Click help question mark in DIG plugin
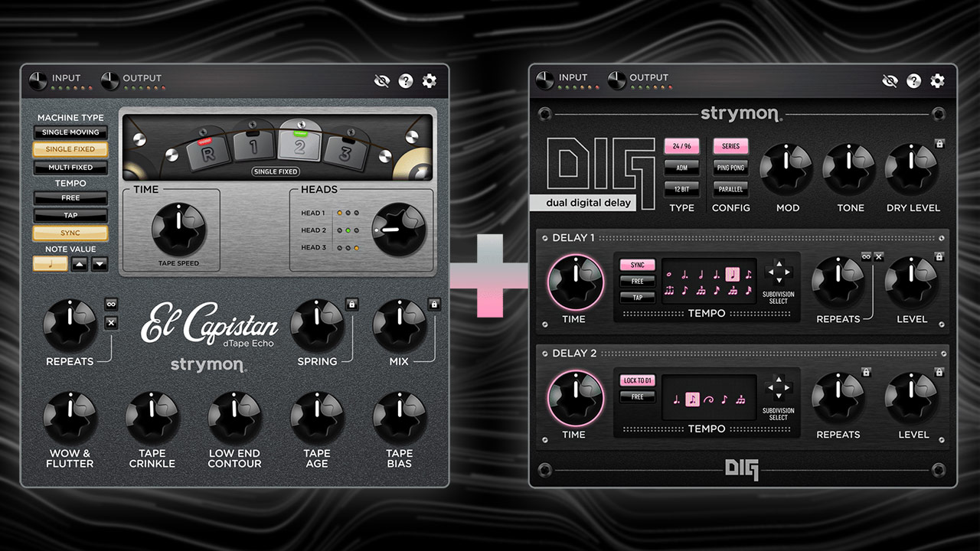Viewport: 980px width, 551px height. 913,81
